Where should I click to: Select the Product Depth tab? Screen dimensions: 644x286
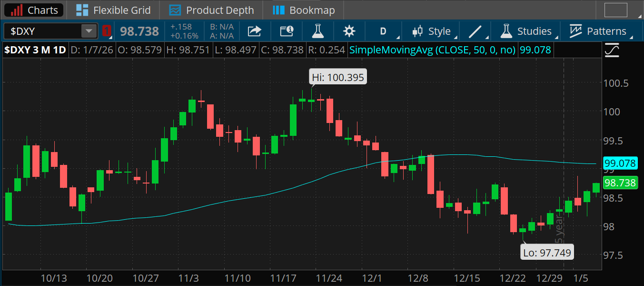(211, 10)
